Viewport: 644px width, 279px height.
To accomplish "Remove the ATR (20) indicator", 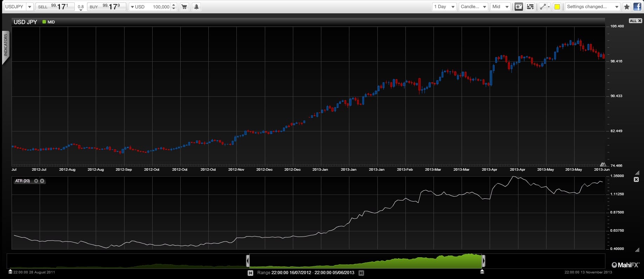I will (x=42, y=181).
